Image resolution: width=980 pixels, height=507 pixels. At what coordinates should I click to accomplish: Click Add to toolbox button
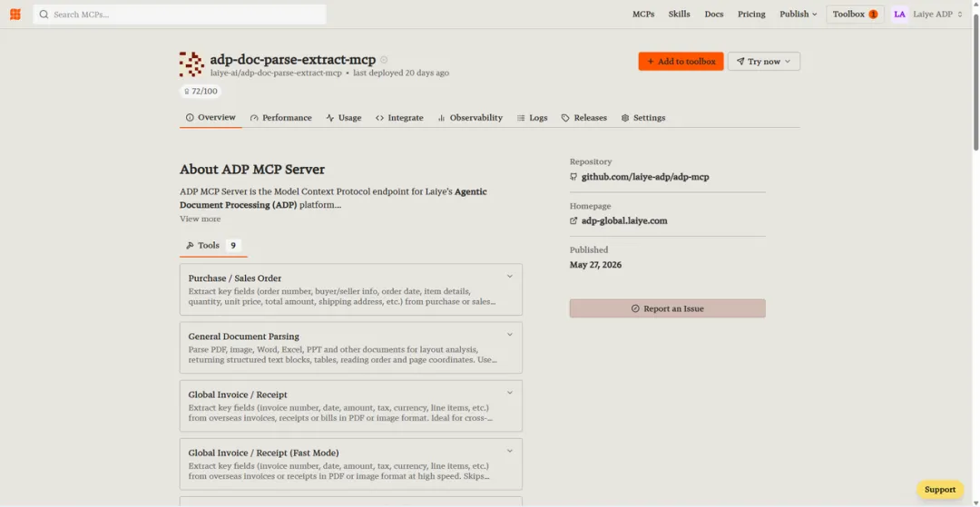pos(681,61)
